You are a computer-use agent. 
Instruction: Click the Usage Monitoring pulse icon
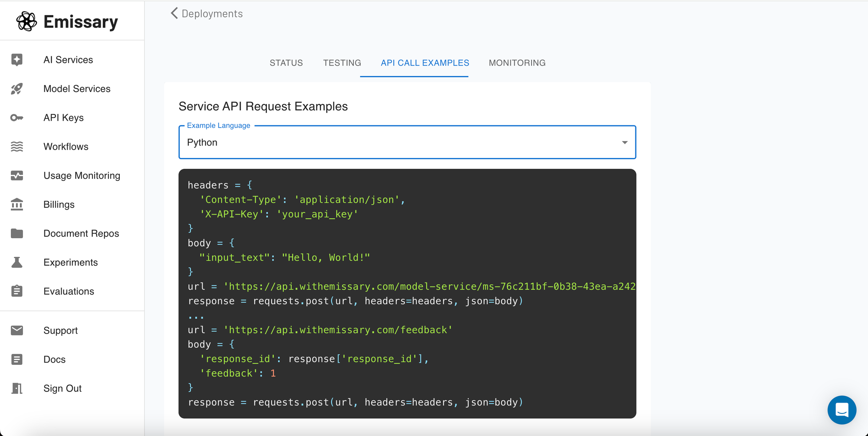click(x=17, y=175)
